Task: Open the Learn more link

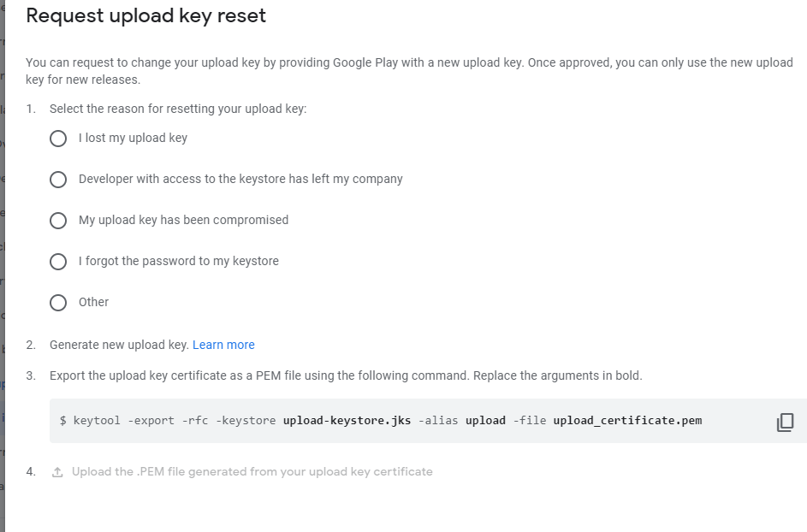Action: coord(223,345)
